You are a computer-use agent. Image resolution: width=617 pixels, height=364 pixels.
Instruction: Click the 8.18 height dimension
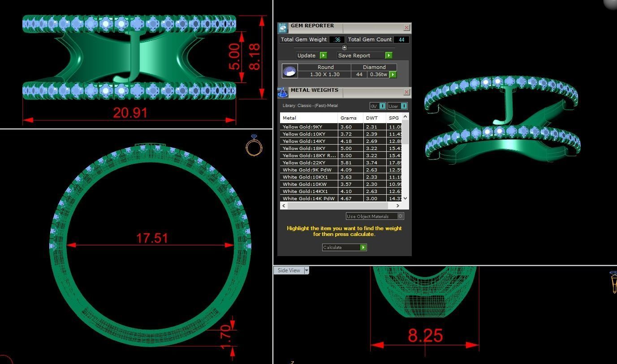254,57
